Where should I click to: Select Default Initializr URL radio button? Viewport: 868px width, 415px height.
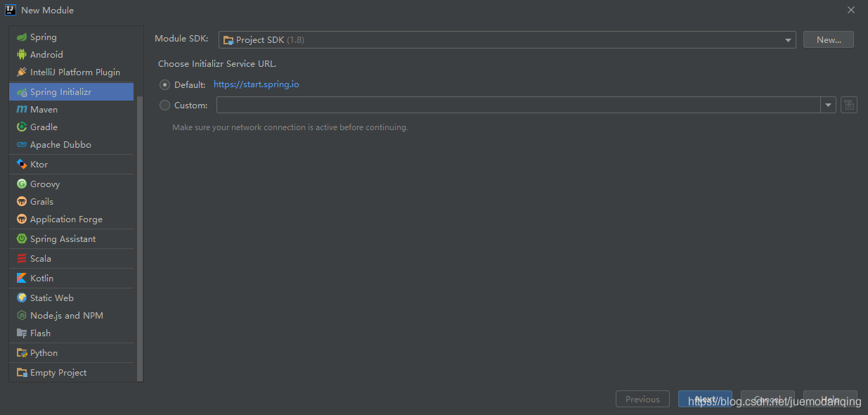165,85
